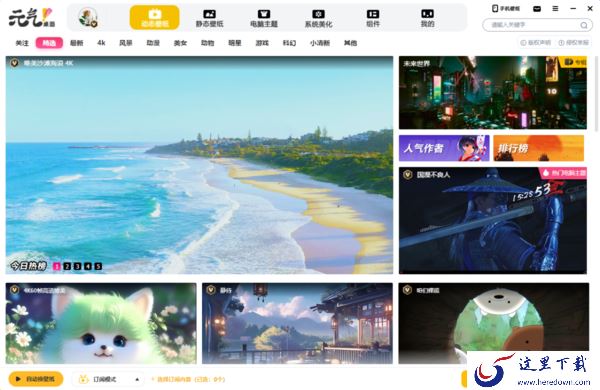Open the lakeside pavilion anime wallpaper
This screenshot has width=600, height=390.
(297, 323)
